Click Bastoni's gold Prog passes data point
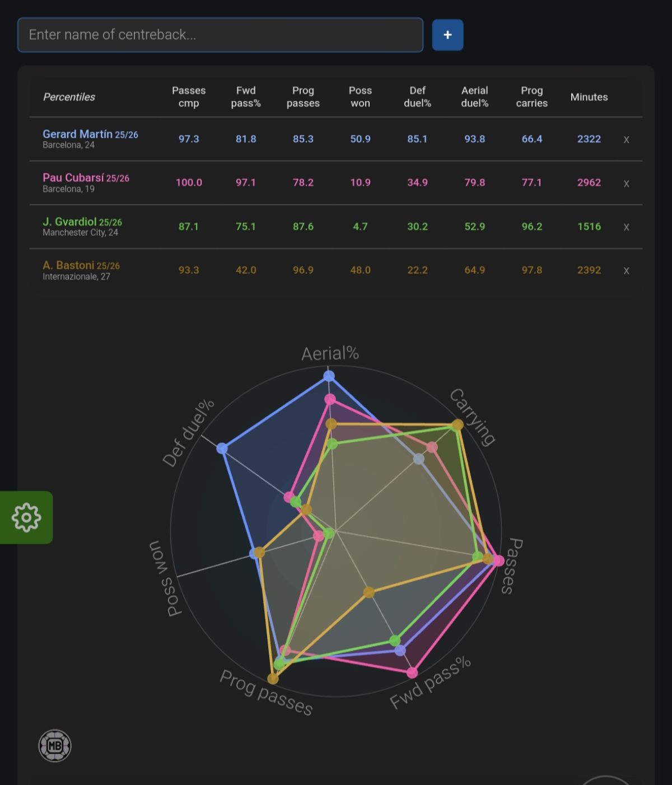This screenshot has height=785, width=672. pos(273,679)
